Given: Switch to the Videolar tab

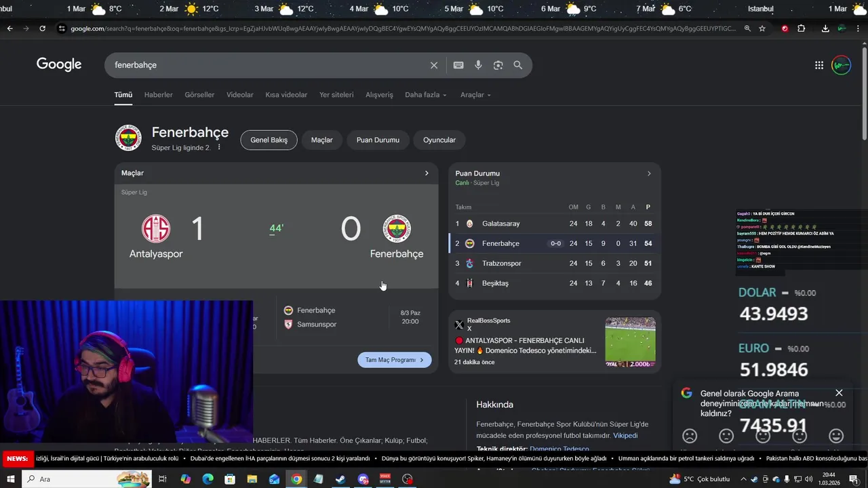Looking at the screenshot, I should [x=240, y=95].
